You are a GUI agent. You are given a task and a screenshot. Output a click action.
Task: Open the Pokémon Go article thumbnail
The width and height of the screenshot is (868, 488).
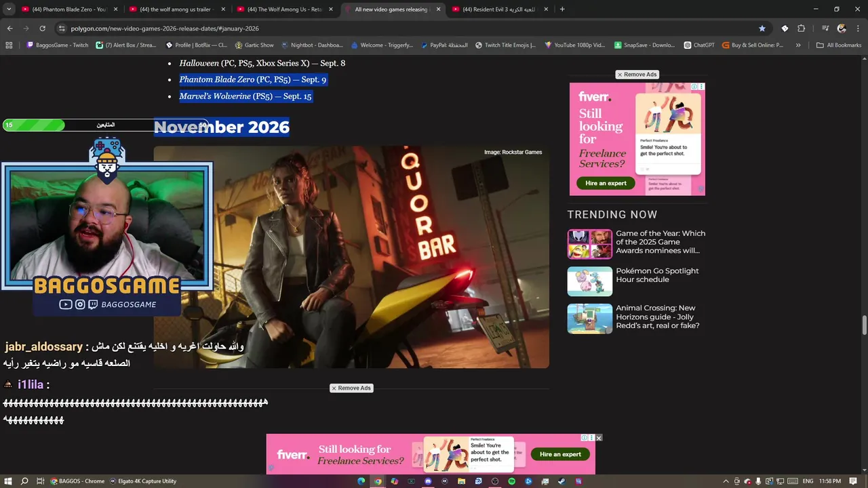tap(590, 281)
